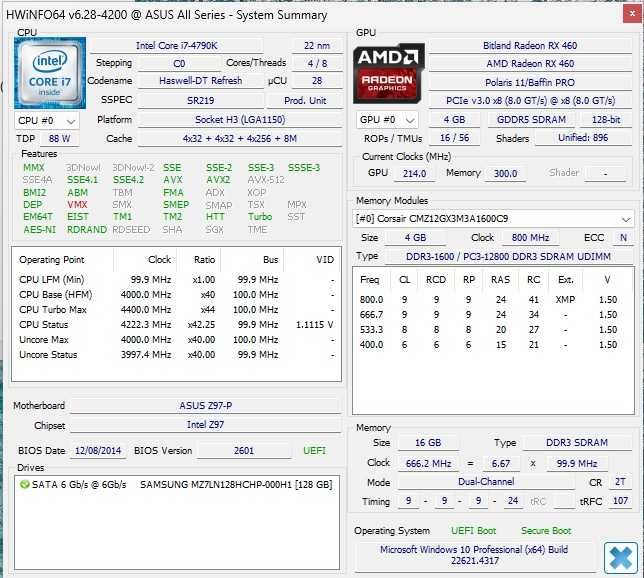Click the Bitland Radeon RX 460 field
This screenshot has width=644, height=578.
pos(530,46)
